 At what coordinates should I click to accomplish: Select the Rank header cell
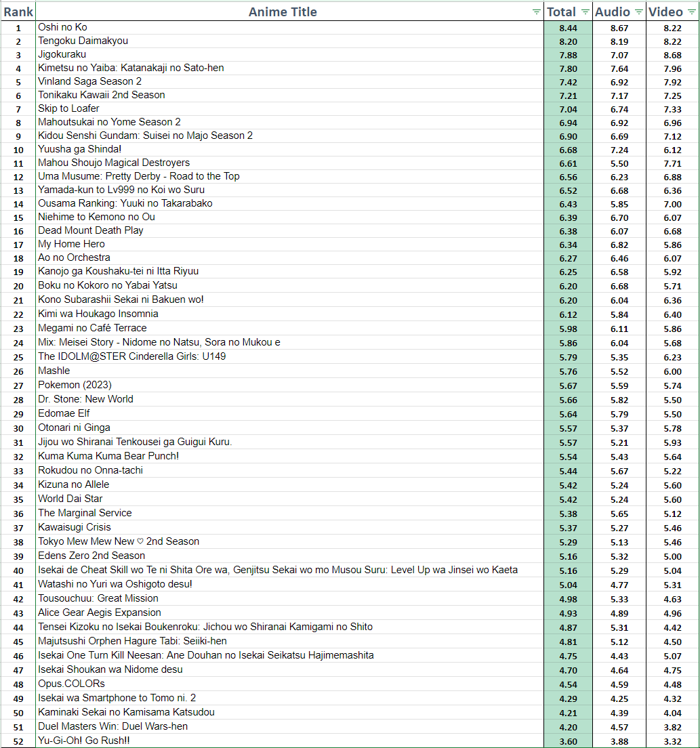18,12
